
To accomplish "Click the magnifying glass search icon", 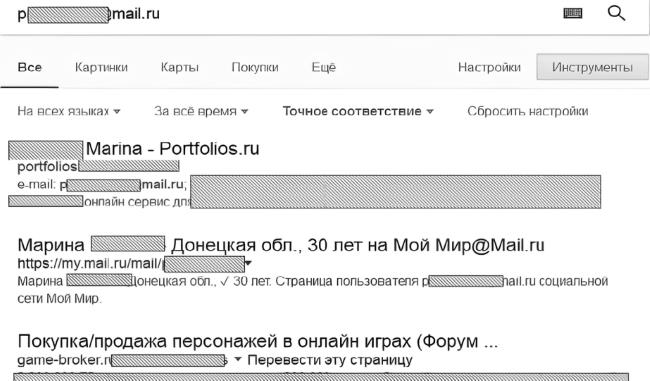I will [x=616, y=13].
